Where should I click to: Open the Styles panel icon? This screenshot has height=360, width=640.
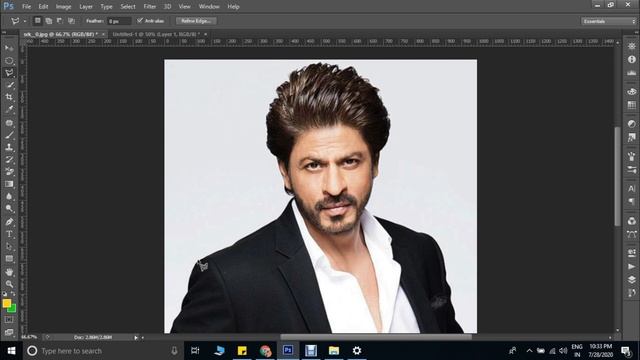pos(631,138)
